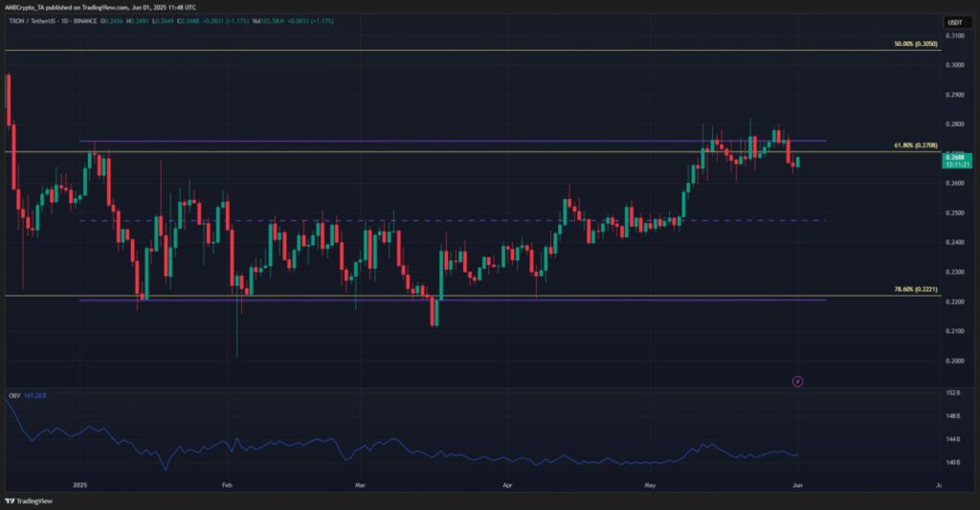Click the purple lightning event icon
The image size is (980, 510).
pos(798,381)
